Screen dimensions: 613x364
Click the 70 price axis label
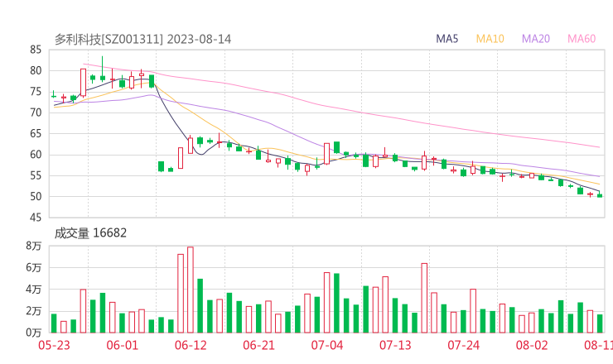click(x=35, y=113)
